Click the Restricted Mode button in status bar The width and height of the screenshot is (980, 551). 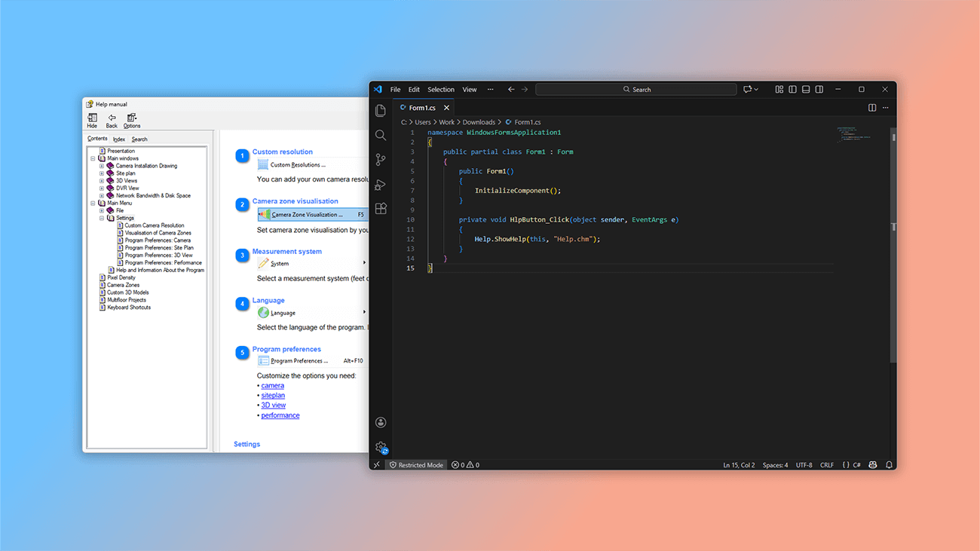[x=415, y=465]
